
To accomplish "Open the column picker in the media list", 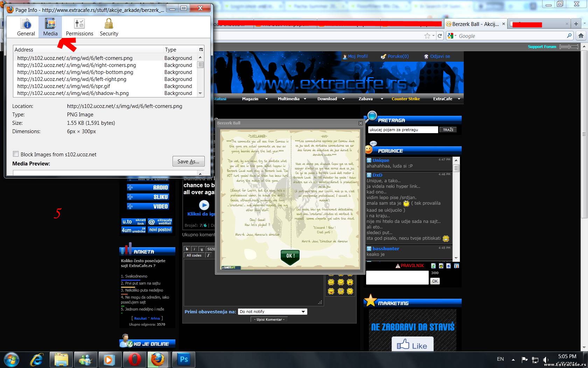I will 201,49.
